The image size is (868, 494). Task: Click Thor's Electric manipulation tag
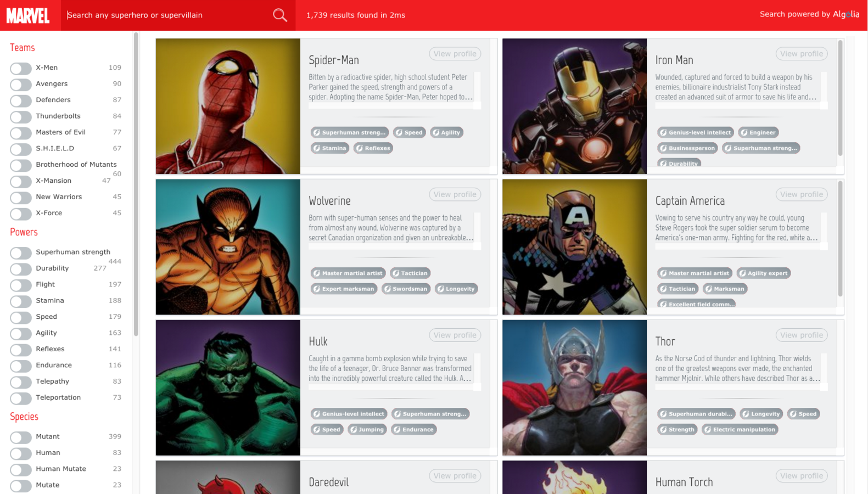coord(740,429)
